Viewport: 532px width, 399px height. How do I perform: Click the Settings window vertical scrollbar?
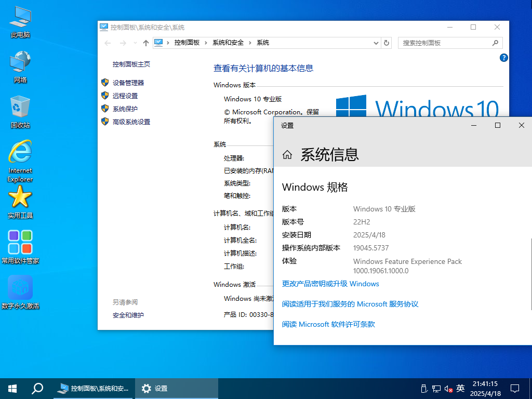[530, 274]
